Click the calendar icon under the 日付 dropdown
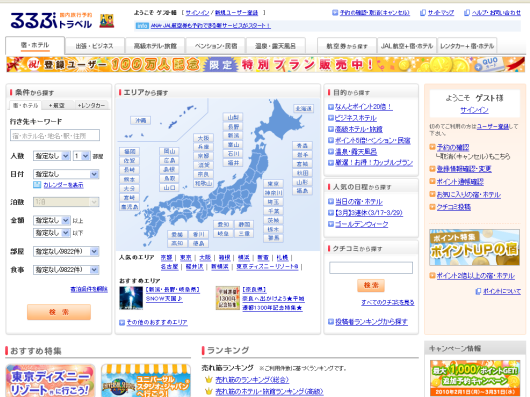The width and height of the screenshot is (530, 397). (37, 185)
